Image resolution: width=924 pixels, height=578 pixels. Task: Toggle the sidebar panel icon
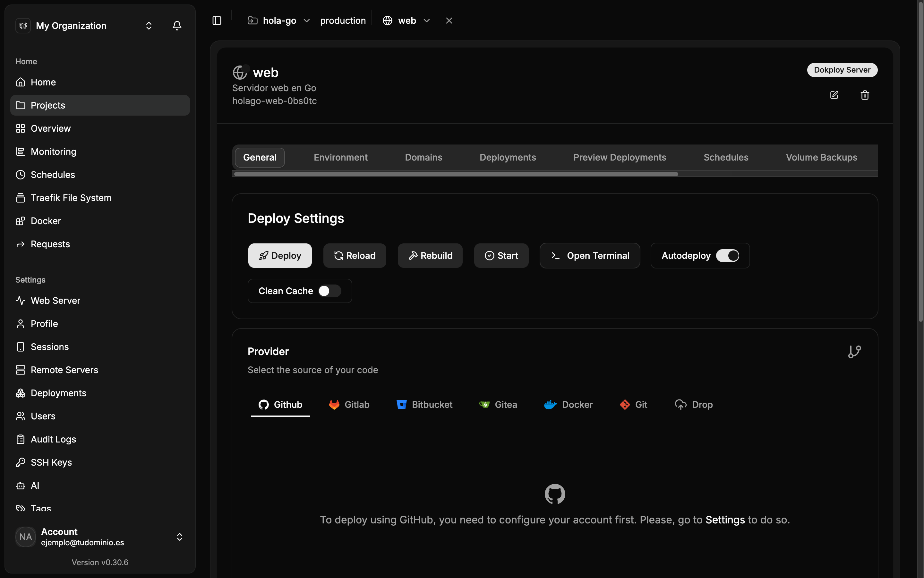pyautogui.click(x=217, y=21)
